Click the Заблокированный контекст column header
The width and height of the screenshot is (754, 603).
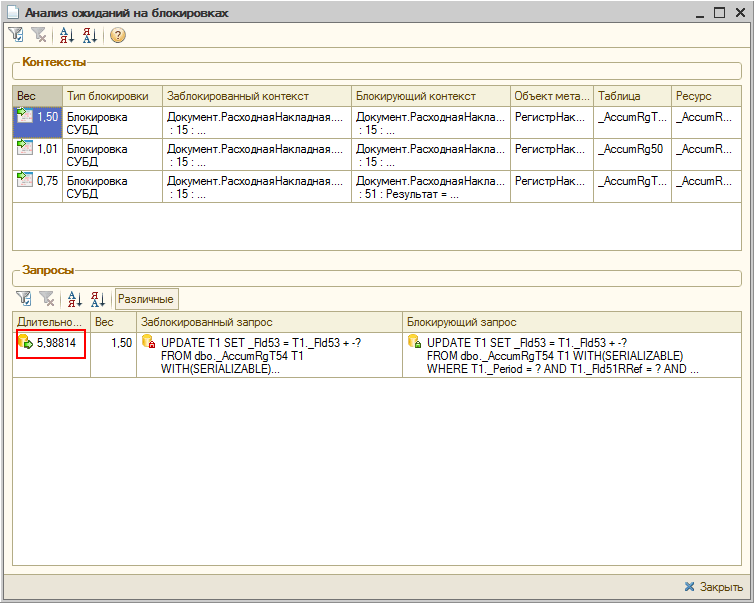(x=257, y=96)
